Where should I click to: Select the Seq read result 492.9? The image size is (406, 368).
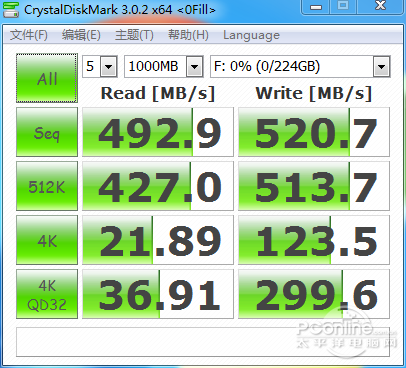[x=158, y=132]
